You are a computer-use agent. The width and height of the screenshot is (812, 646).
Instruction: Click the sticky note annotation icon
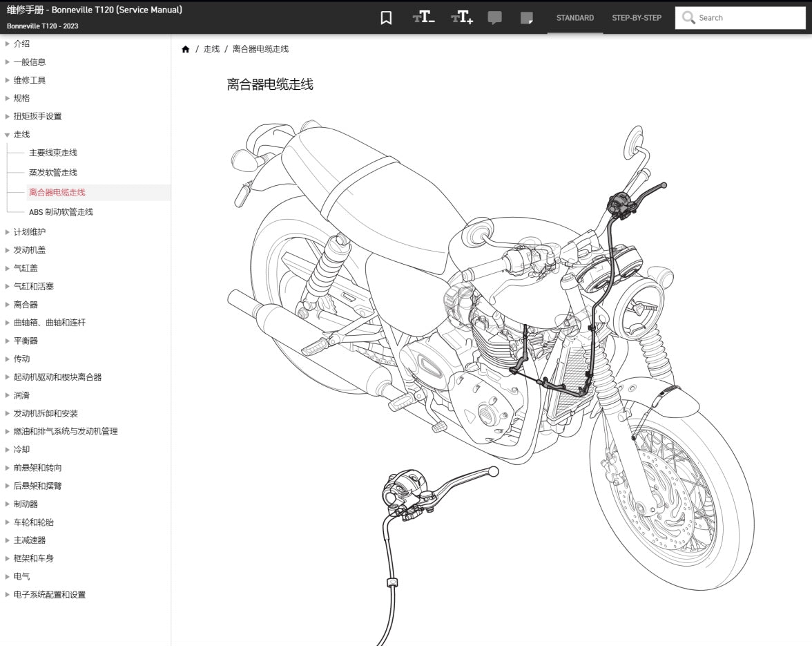528,17
